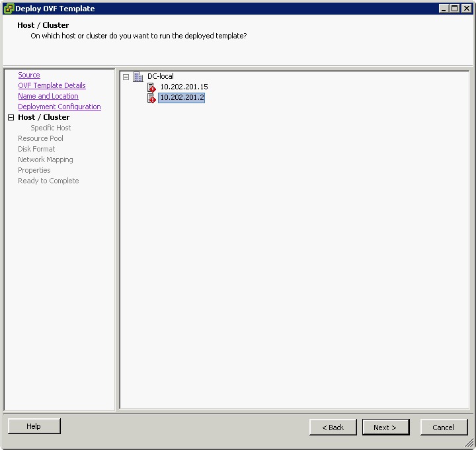Image resolution: width=476 pixels, height=450 pixels.
Task: Maximize the Deploy OVF Template window
Action: click(x=454, y=9)
